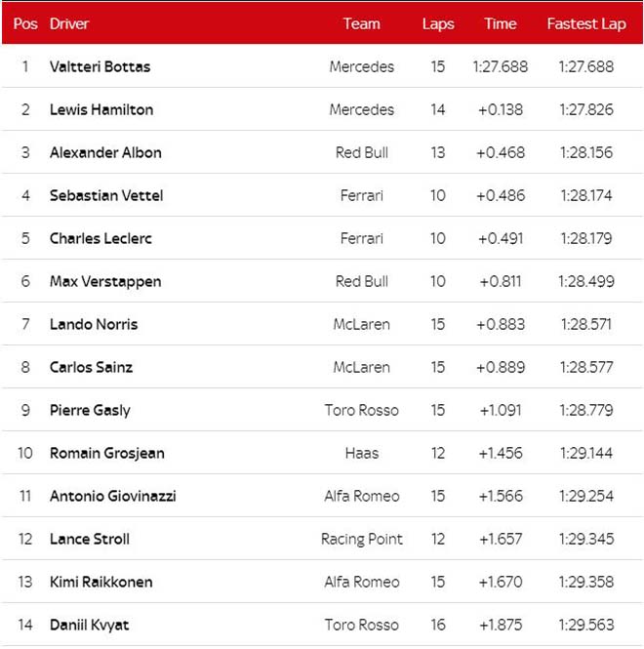Screen dimensions: 644x649
Task: Click Charles Leclerc's name
Action: pos(101,239)
